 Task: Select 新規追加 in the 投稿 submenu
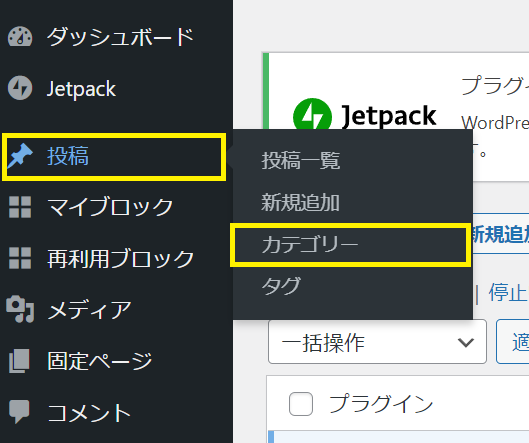click(x=300, y=202)
